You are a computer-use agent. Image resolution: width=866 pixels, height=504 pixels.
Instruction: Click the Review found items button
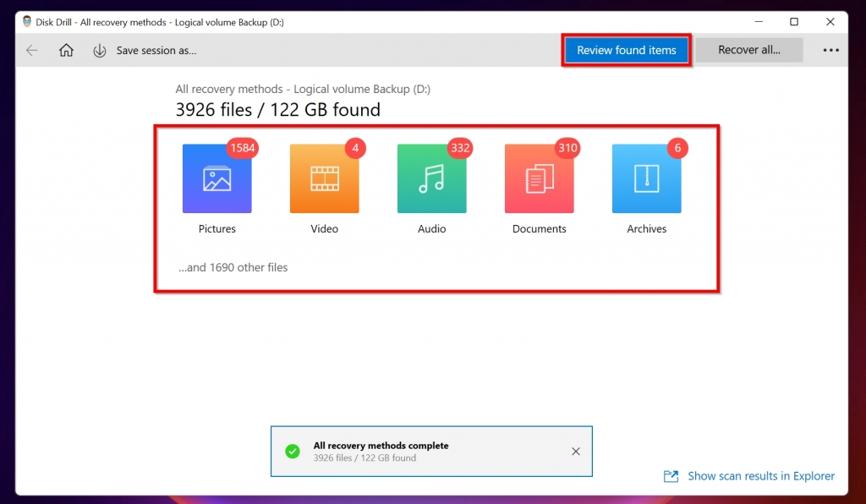point(626,50)
